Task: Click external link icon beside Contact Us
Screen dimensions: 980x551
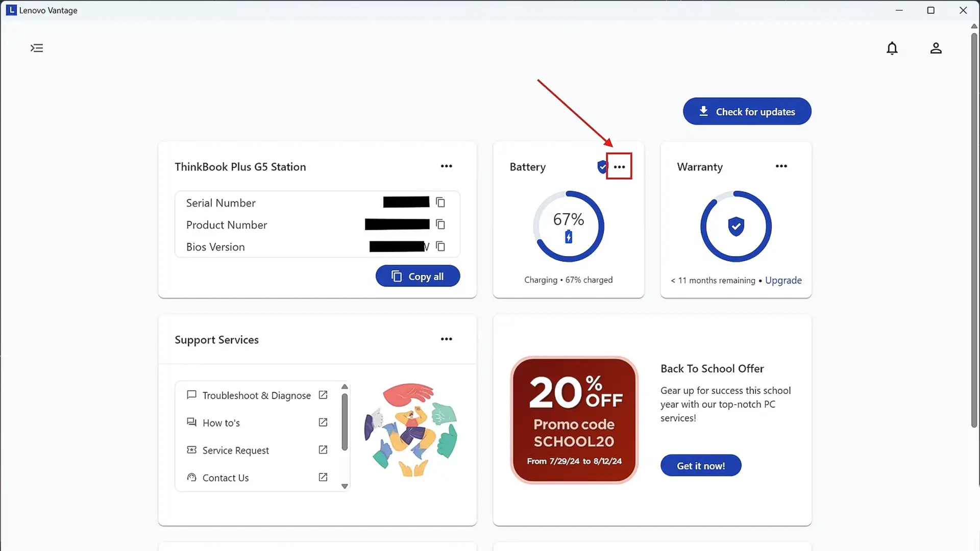Action: click(323, 478)
